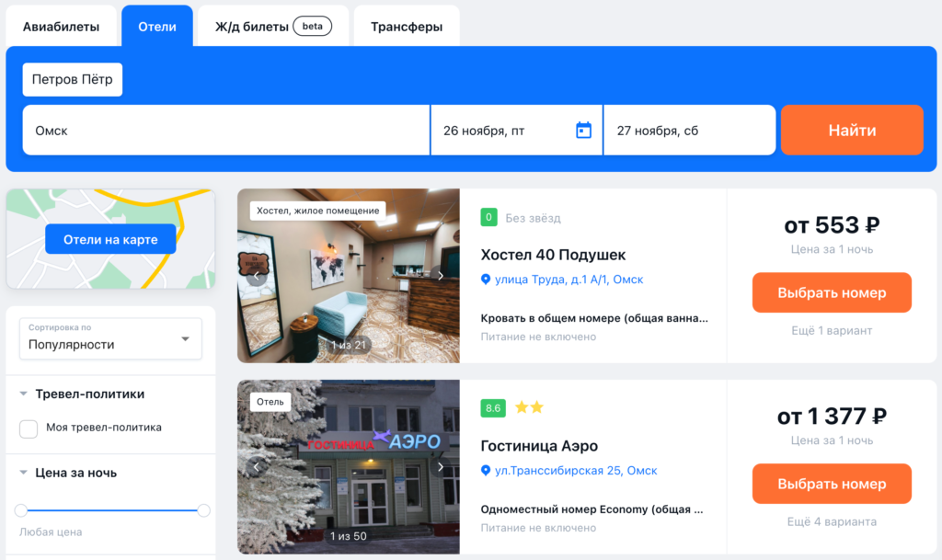Open the Сортировка по Популярности dropdown
The width and height of the screenshot is (942, 560).
click(x=110, y=338)
